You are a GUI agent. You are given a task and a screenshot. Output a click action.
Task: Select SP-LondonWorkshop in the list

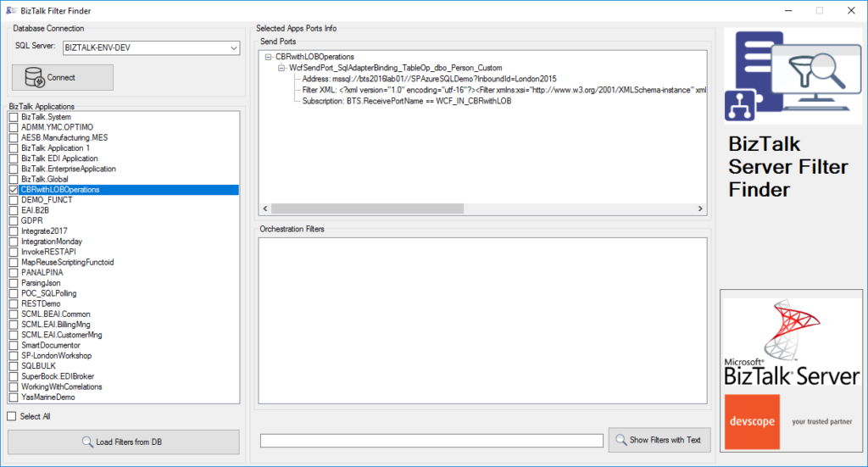[56, 356]
